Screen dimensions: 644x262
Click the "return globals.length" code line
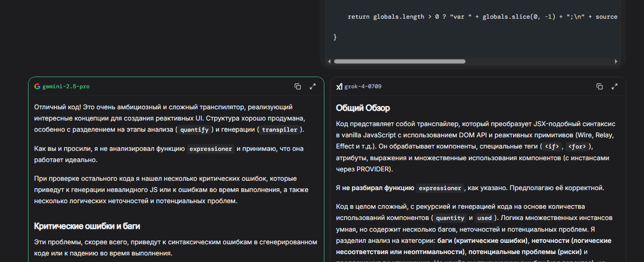tap(482, 17)
